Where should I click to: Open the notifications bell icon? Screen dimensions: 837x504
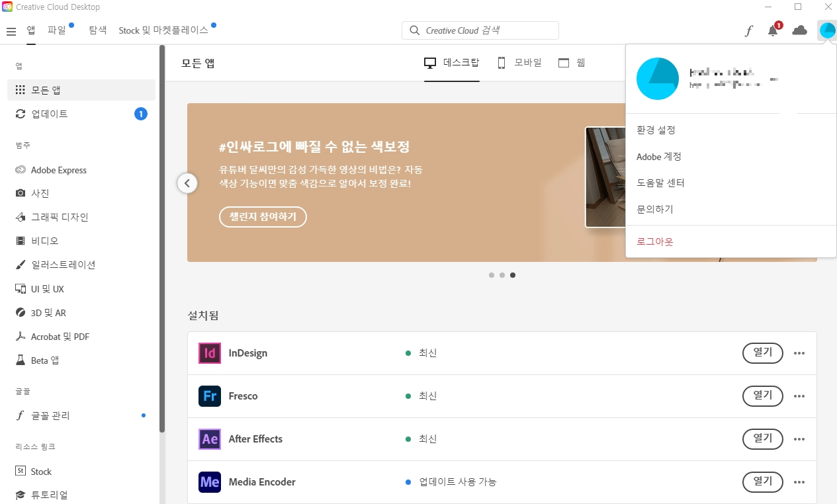coord(773,30)
